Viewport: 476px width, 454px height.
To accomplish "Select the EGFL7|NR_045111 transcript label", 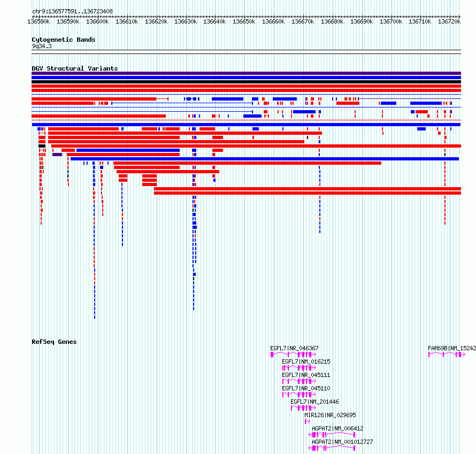I will (306, 375).
